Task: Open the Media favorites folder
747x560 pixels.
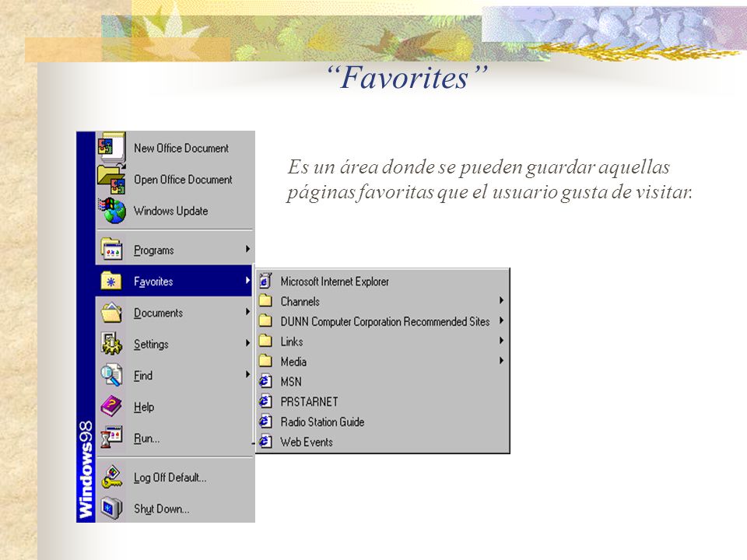Action: pyautogui.click(x=383, y=362)
